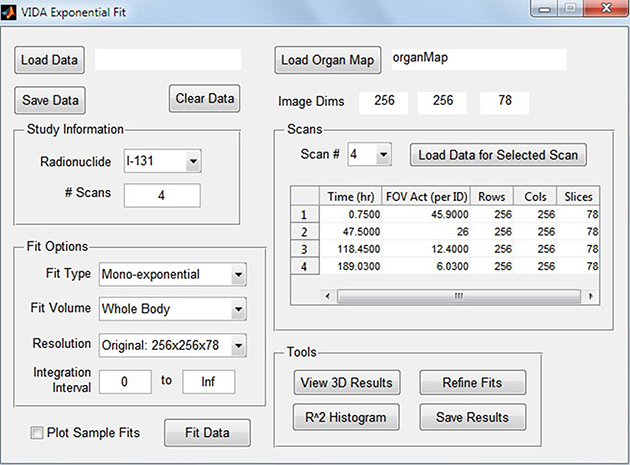This screenshot has width=630, height=465.
Task: Click the FOV Act (per ID) column header
Action: (x=426, y=197)
